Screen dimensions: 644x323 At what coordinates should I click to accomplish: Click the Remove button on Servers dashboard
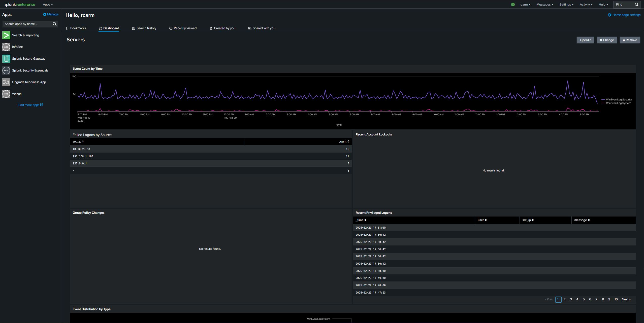click(630, 40)
